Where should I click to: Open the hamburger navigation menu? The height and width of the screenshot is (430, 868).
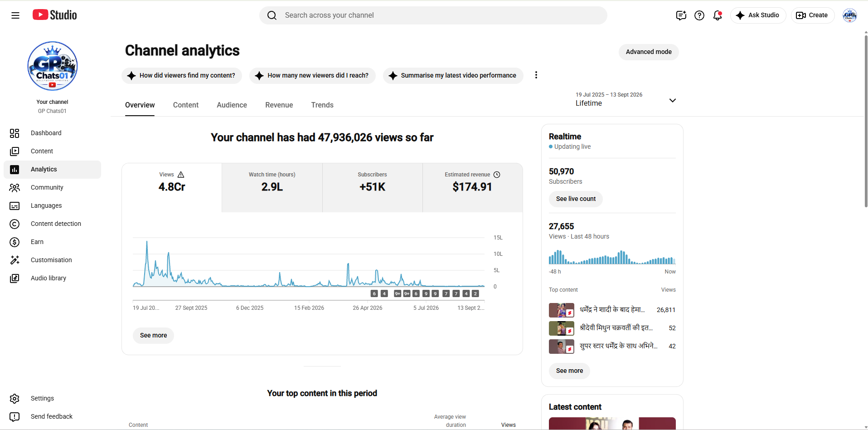(15, 15)
